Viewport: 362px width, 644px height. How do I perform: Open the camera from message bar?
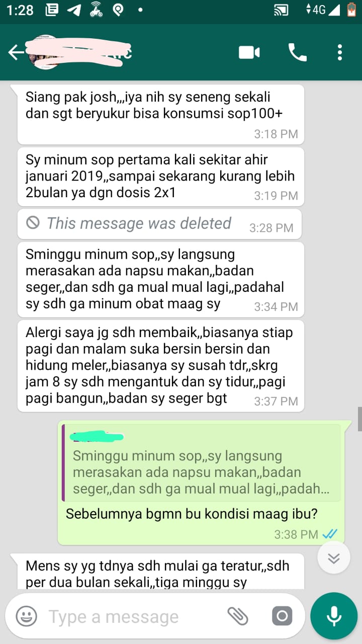click(282, 616)
